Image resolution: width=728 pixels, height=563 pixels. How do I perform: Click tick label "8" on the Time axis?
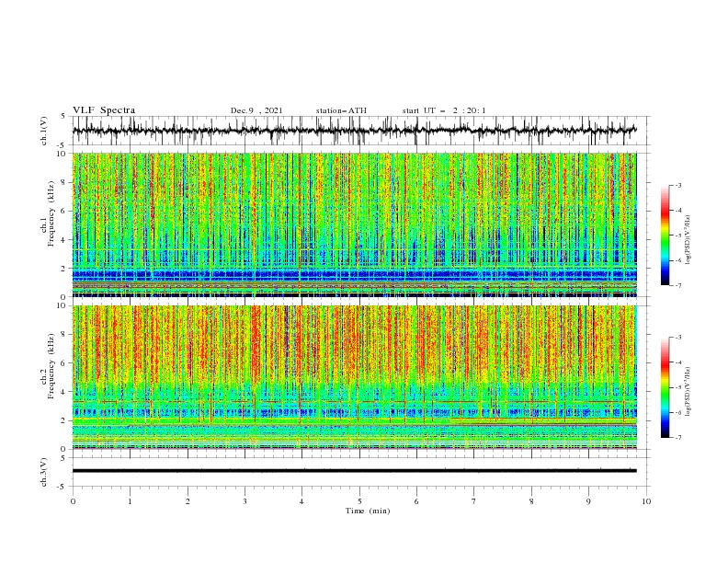(531, 501)
